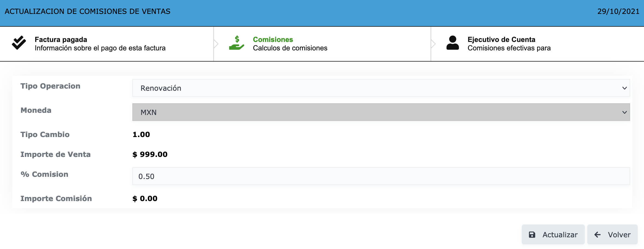This screenshot has height=249, width=644.
Task: Click the chevron separator after Factura pagada
Action: [x=216, y=44]
